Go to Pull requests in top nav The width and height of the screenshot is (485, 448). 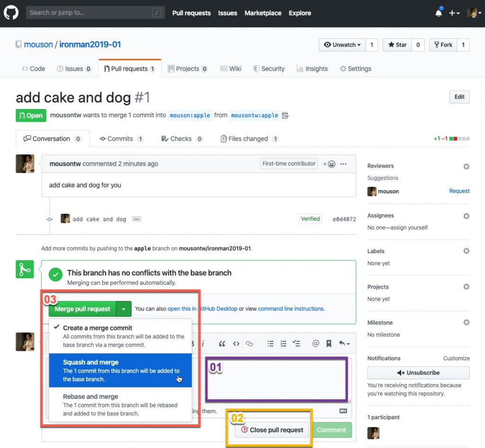[x=191, y=13]
